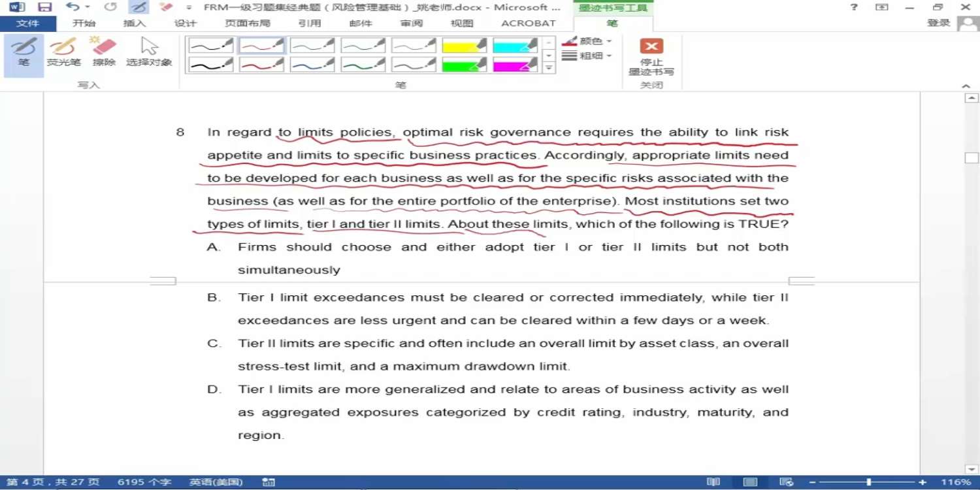Click the Save icon in quick access toolbar
The image size is (980, 490).
44,8
